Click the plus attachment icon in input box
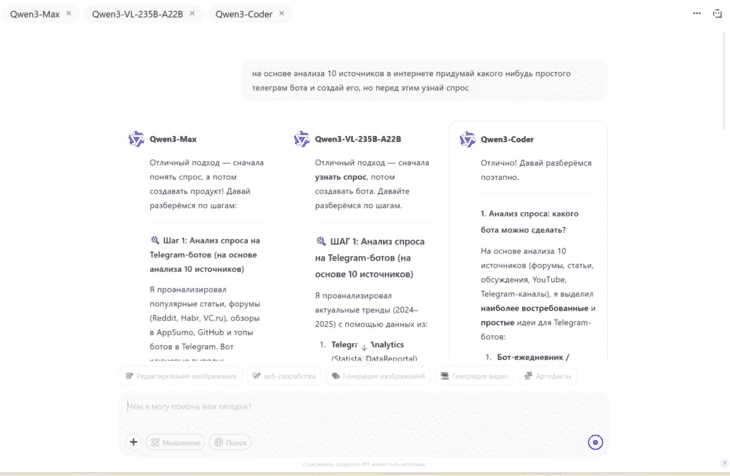This screenshot has height=476, width=730. click(133, 442)
